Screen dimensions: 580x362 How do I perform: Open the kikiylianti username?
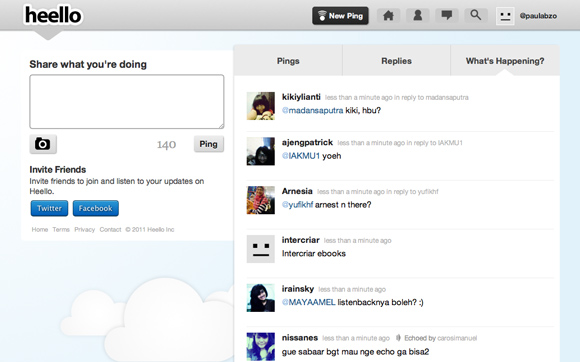pyautogui.click(x=301, y=97)
